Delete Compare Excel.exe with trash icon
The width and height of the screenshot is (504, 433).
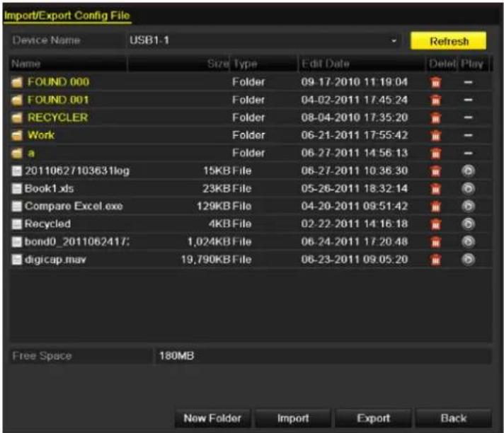[x=435, y=206]
